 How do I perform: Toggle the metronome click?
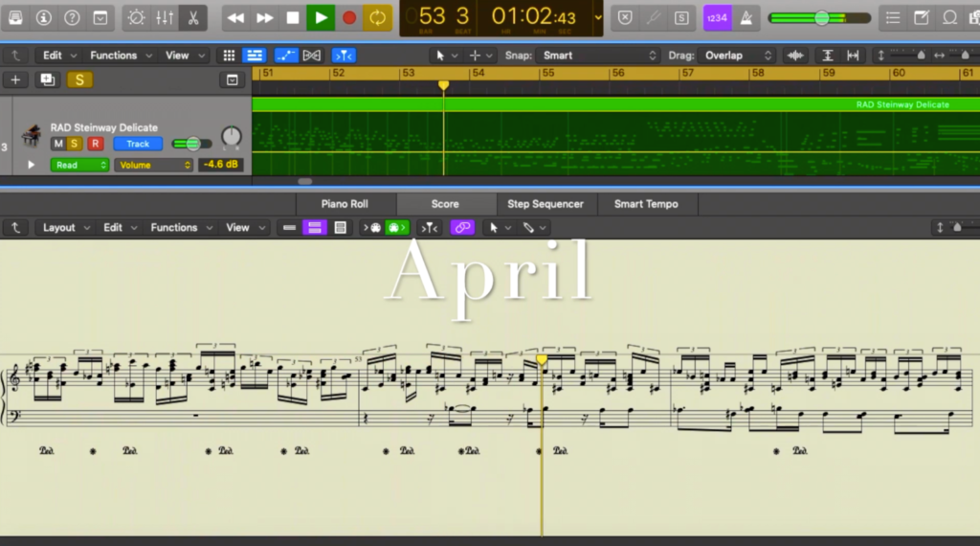[746, 18]
